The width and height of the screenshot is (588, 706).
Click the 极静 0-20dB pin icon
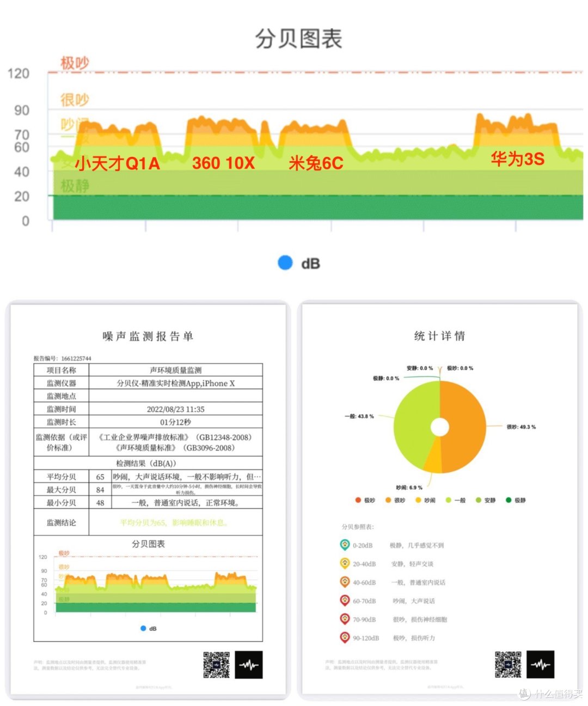tap(345, 545)
